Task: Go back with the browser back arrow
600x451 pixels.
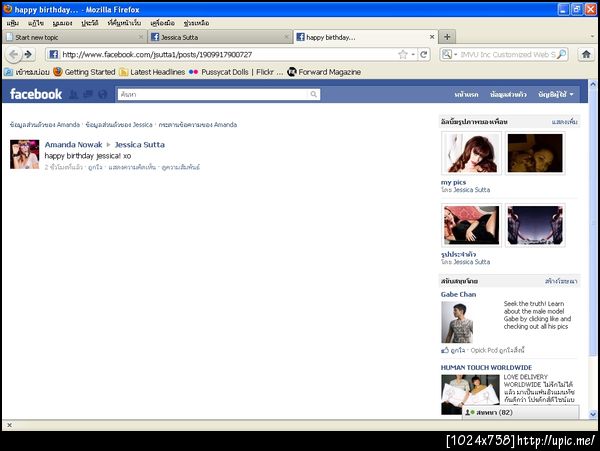Action: (x=14, y=54)
